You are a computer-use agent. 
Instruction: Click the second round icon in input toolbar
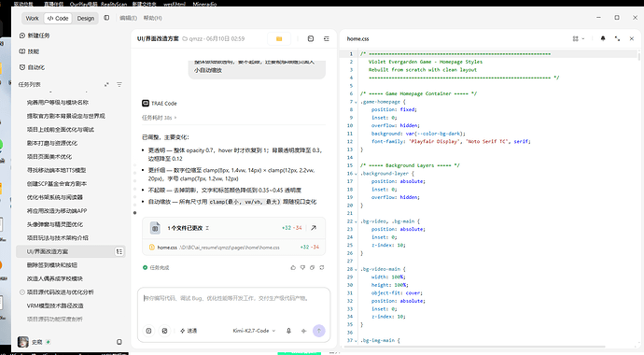tap(164, 331)
